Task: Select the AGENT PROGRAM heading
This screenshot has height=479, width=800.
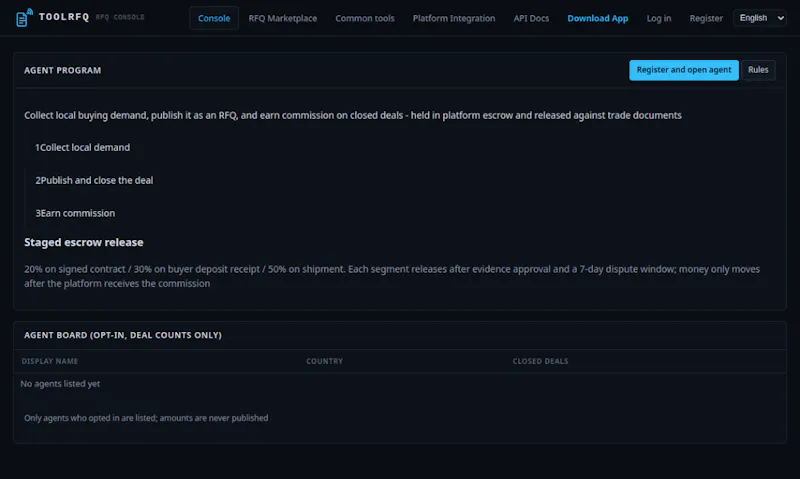Action: pyautogui.click(x=62, y=70)
